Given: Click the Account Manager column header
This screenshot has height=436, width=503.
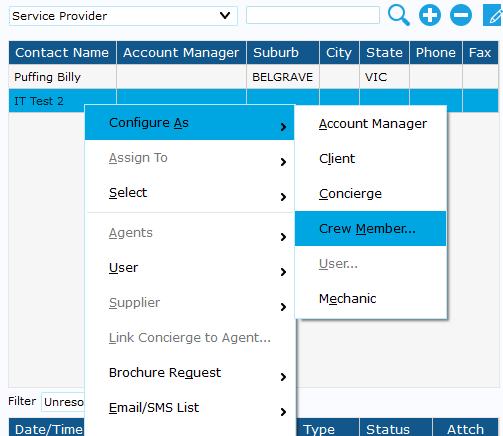Looking at the screenshot, I should click(x=181, y=53).
